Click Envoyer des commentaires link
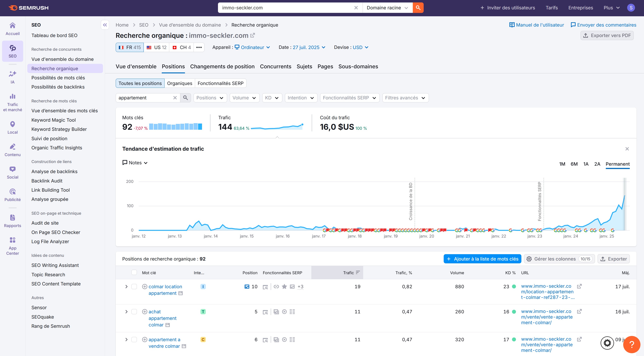The image size is (644, 356). click(604, 25)
